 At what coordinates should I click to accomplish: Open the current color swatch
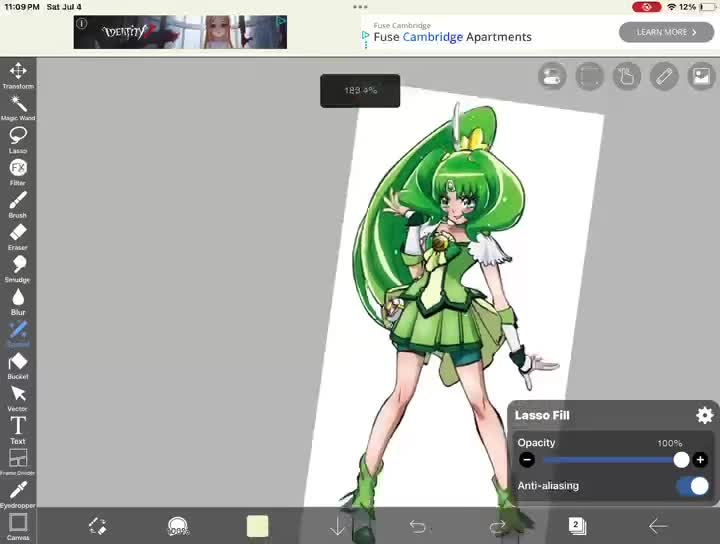click(x=257, y=526)
